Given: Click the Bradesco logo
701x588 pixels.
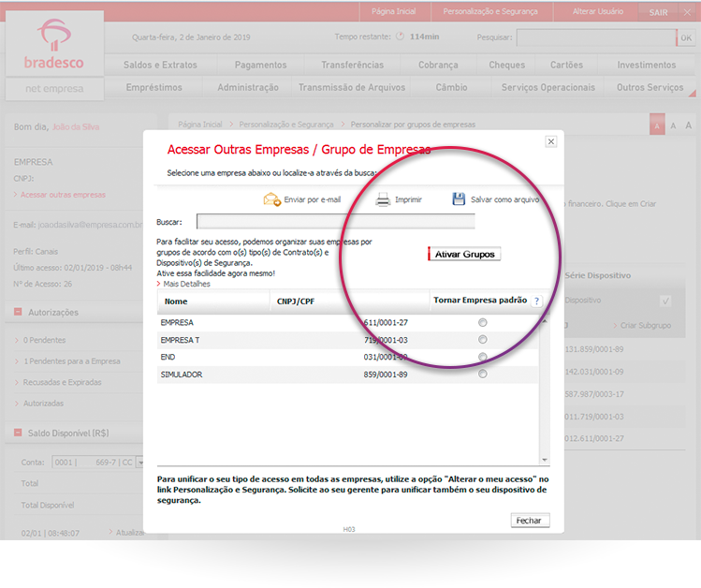Looking at the screenshot, I should pyautogui.click(x=54, y=44).
